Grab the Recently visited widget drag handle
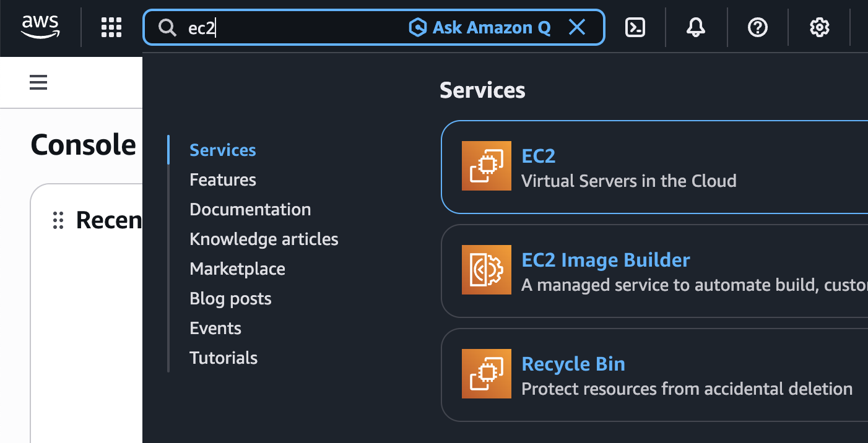Image resolution: width=868 pixels, height=443 pixels. point(58,220)
